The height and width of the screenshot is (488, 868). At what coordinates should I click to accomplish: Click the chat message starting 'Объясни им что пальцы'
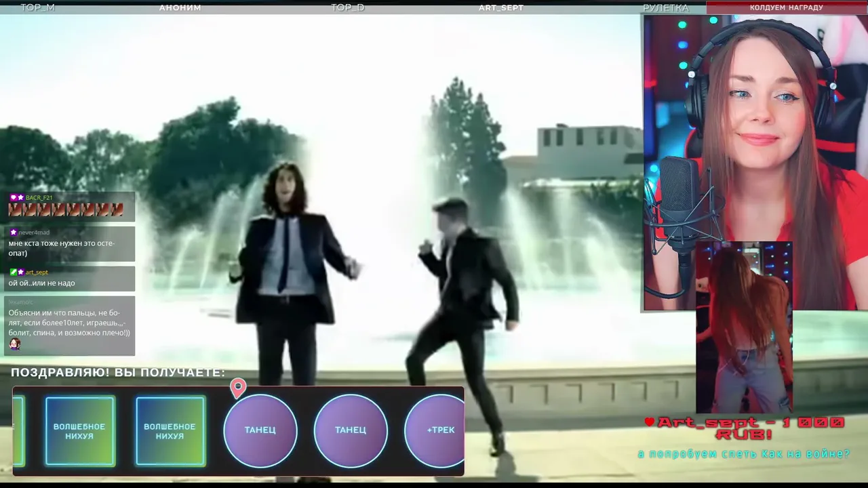(x=69, y=323)
